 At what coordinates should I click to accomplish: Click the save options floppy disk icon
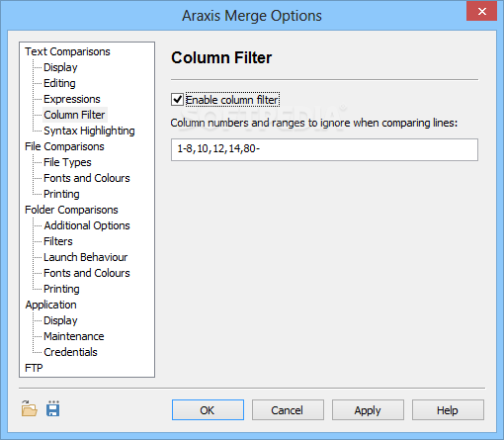(x=53, y=409)
